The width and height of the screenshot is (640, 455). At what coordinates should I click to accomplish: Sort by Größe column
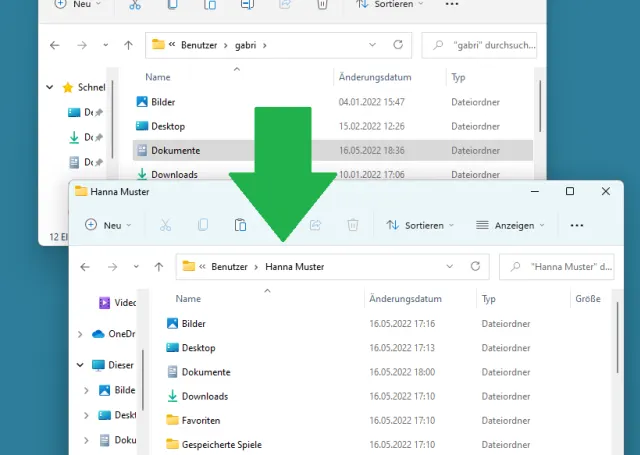pyautogui.click(x=588, y=299)
